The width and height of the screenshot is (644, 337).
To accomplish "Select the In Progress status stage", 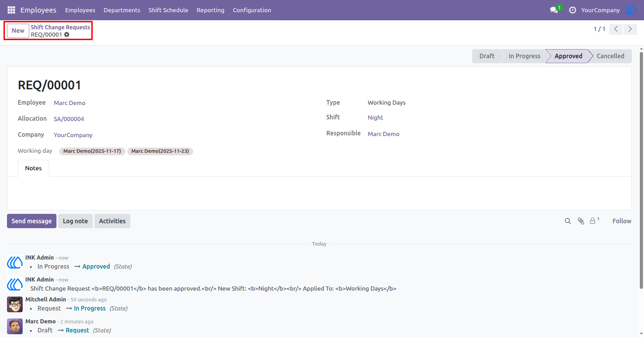I will point(524,56).
